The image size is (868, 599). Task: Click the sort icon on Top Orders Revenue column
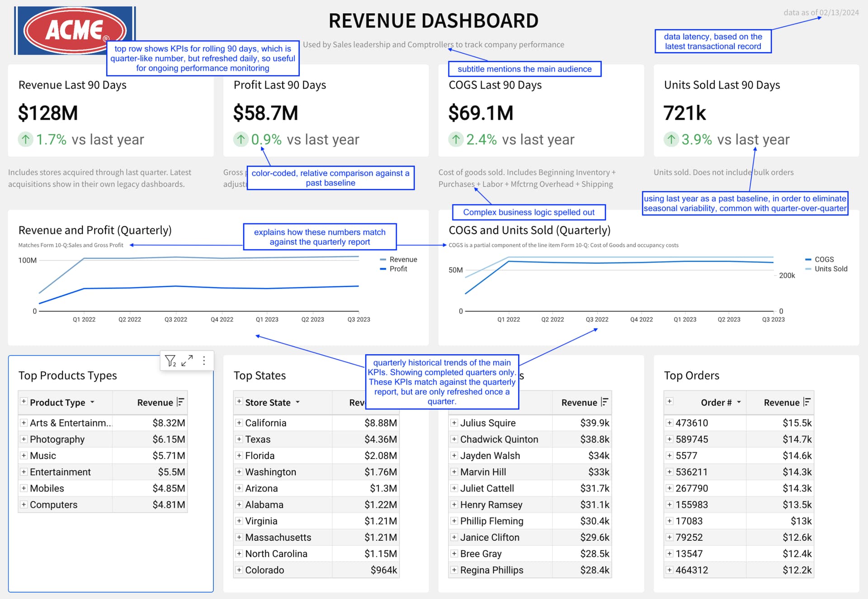point(807,402)
